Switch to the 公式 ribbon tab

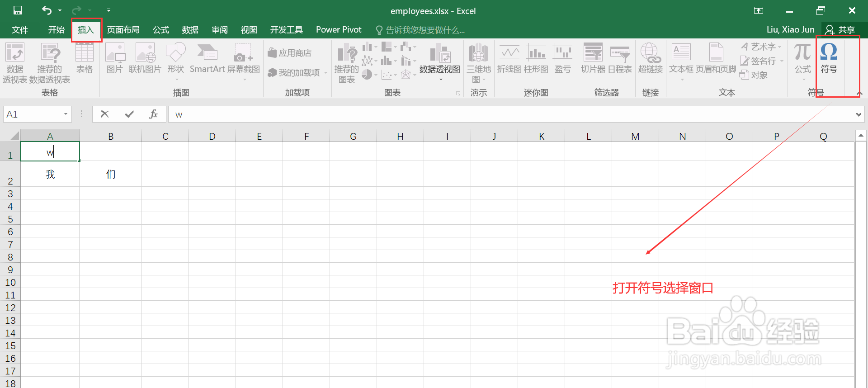[x=161, y=30]
